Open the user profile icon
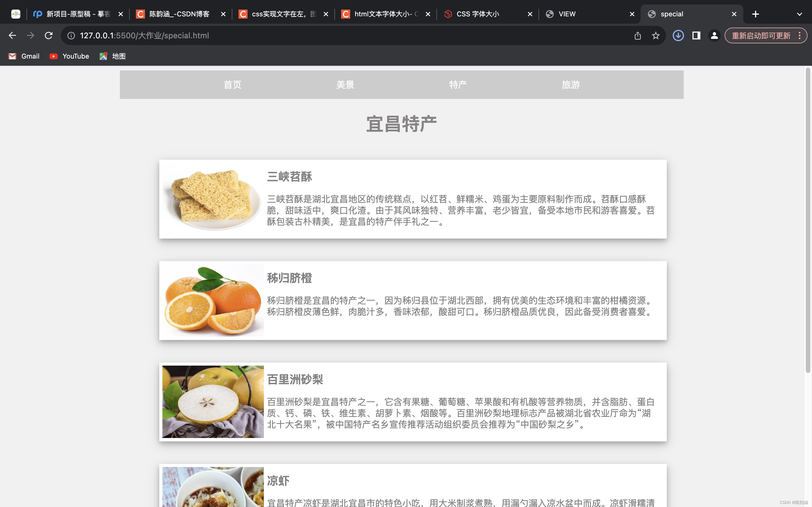The width and height of the screenshot is (812, 507). coord(714,35)
